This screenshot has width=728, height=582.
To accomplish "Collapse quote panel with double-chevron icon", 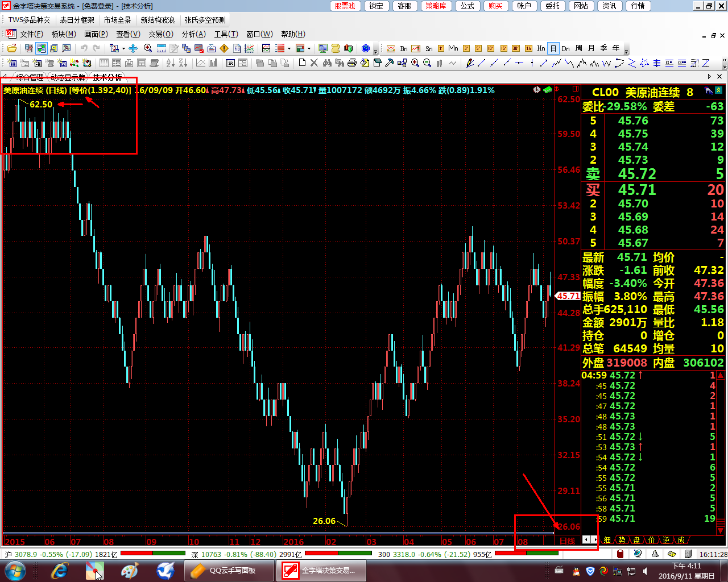I will (718, 90).
